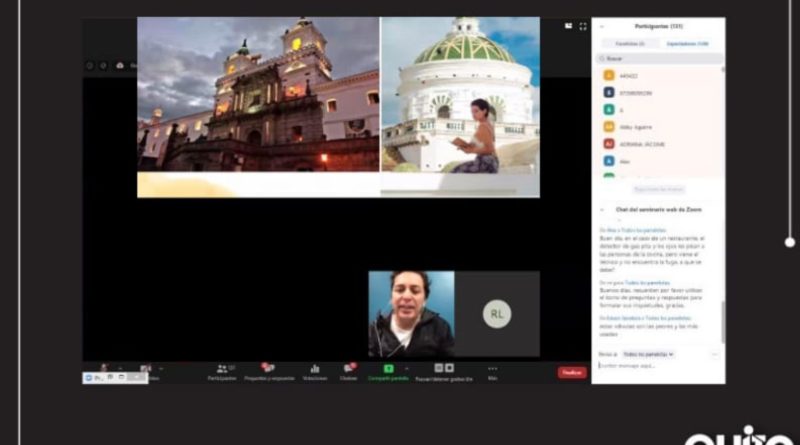Click the Chatear icon in the toolbar
This screenshot has width=800, height=445.
pyautogui.click(x=348, y=369)
